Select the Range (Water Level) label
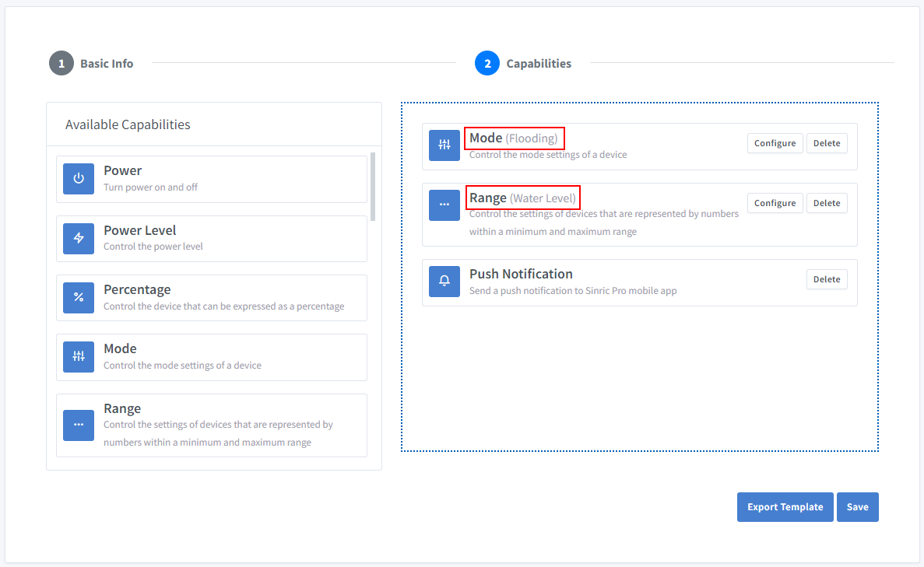This screenshot has height=567, width=924. pyautogui.click(x=522, y=197)
